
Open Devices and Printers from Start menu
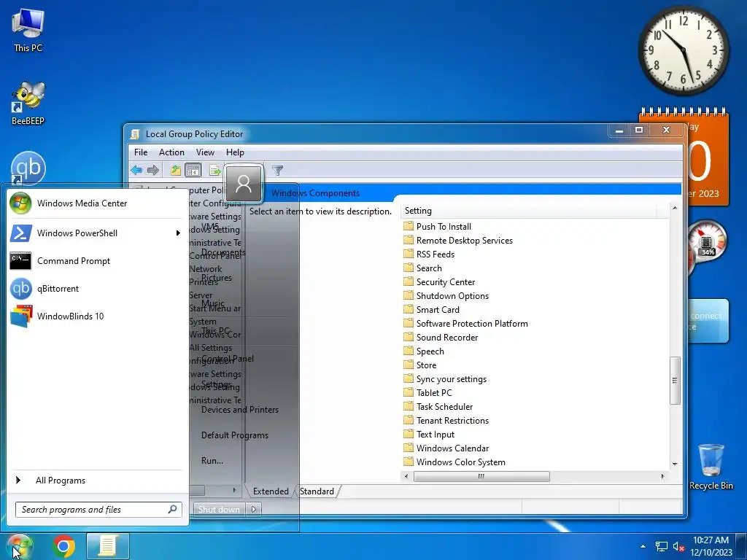(x=239, y=410)
